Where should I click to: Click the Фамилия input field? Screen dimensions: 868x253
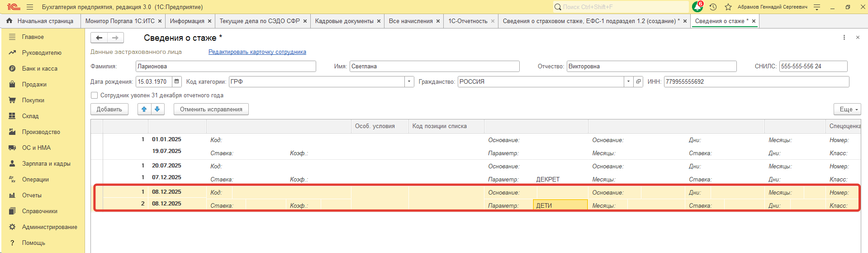(225, 66)
